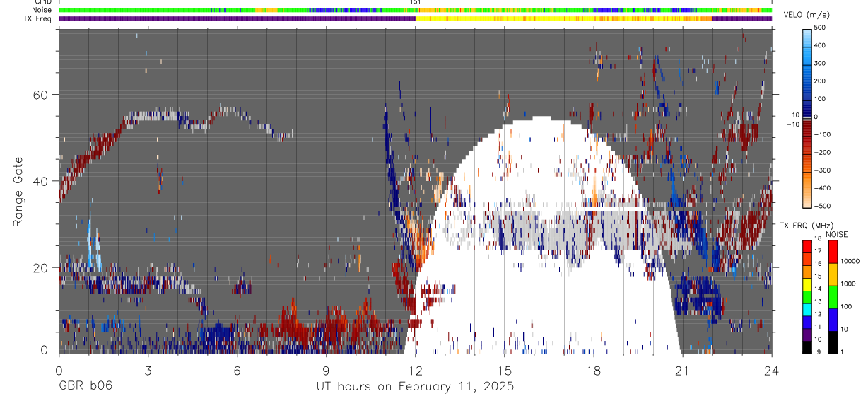Click the "1000" noise legend label
Viewport: 868px width, 401px height.
pos(848,284)
